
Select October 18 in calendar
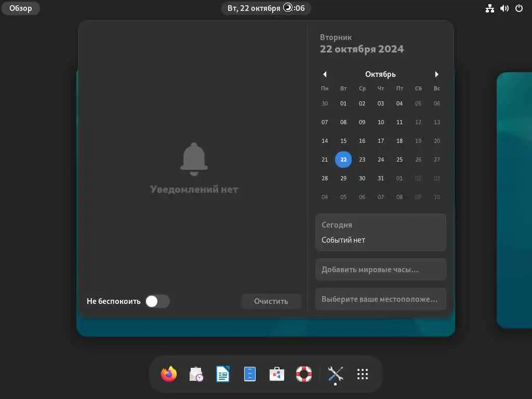(x=400, y=141)
